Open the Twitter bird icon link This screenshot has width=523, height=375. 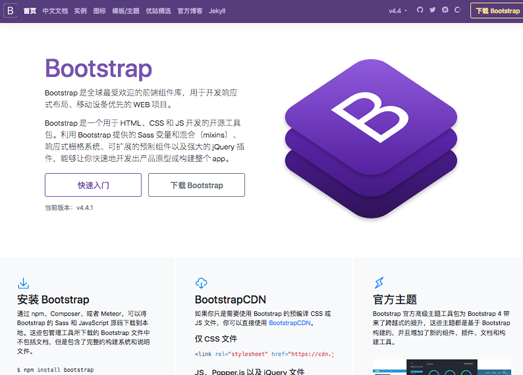coord(433,10)
